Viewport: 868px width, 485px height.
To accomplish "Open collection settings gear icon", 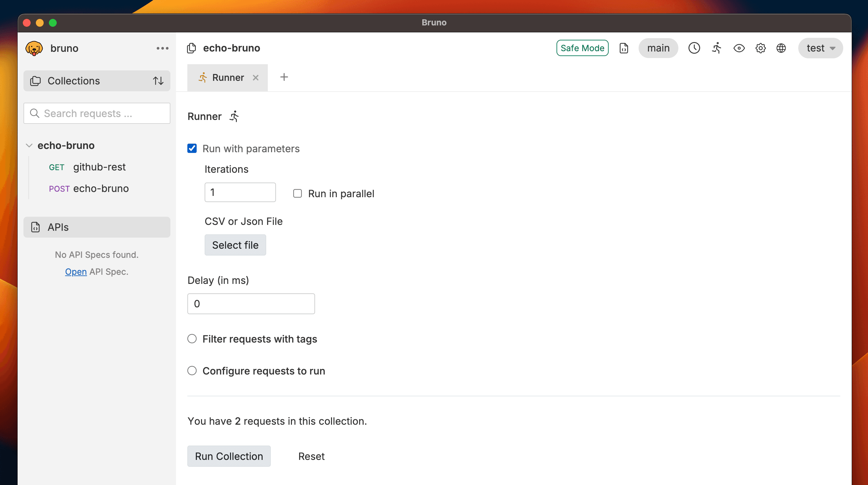I will [x=760, y=48].
